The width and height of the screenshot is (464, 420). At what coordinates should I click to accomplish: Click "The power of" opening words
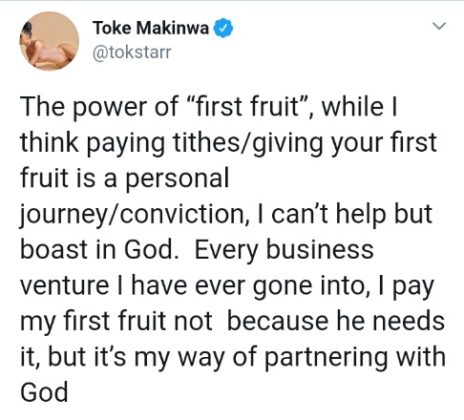tap(99, 107)
